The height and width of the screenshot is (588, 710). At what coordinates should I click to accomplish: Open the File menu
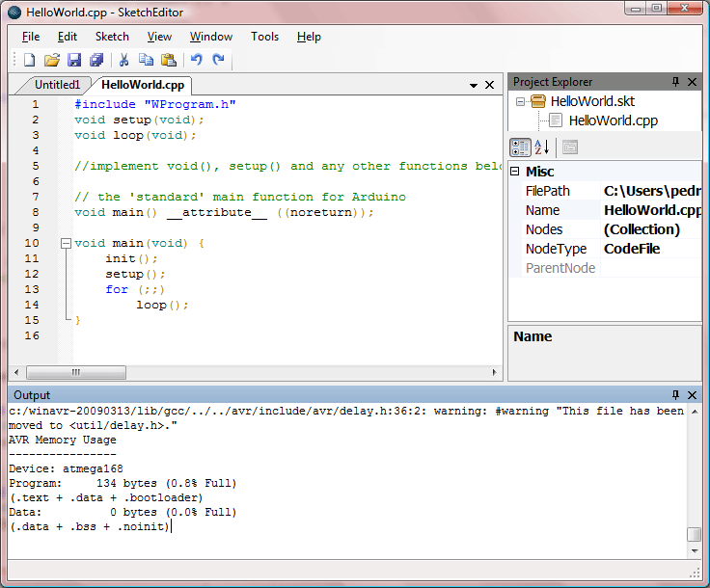point(31,37)
